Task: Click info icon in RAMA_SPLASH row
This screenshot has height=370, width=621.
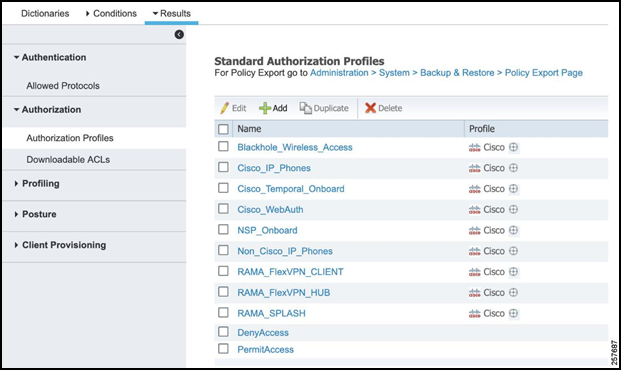Action: [513, 313]
